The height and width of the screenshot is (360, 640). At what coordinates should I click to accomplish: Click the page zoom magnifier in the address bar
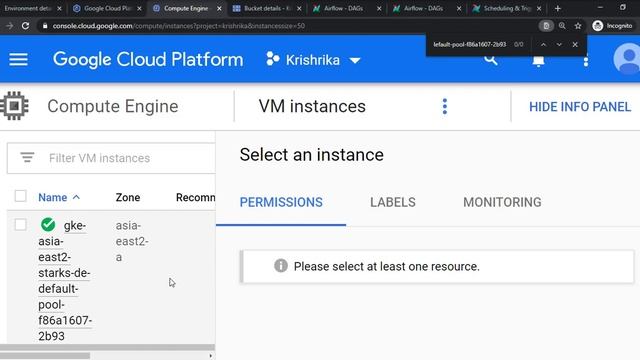(x=562, y=26)
